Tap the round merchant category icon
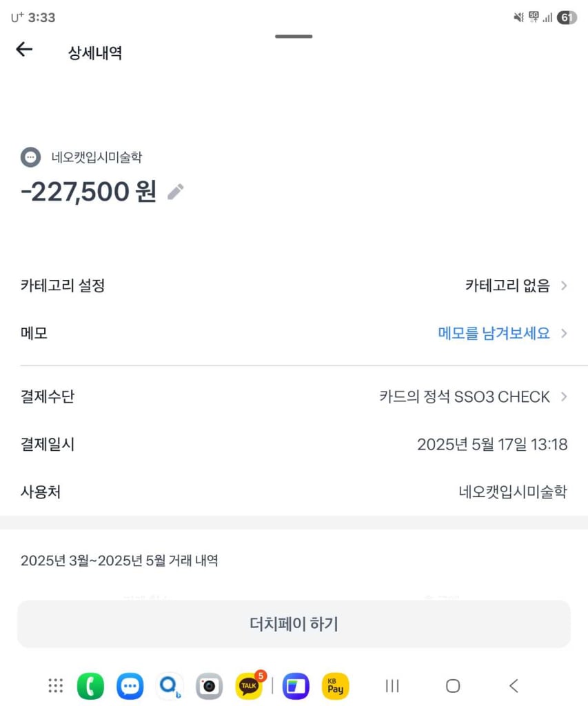 pyautogui.click(x=30, y=157)
